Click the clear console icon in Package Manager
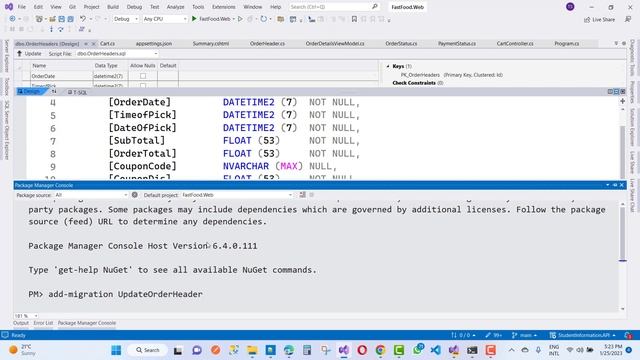 pos(302,195)
